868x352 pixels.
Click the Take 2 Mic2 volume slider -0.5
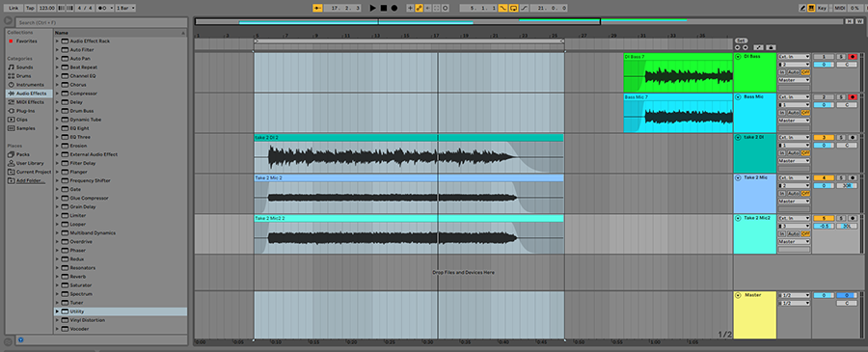pos(824,226)
